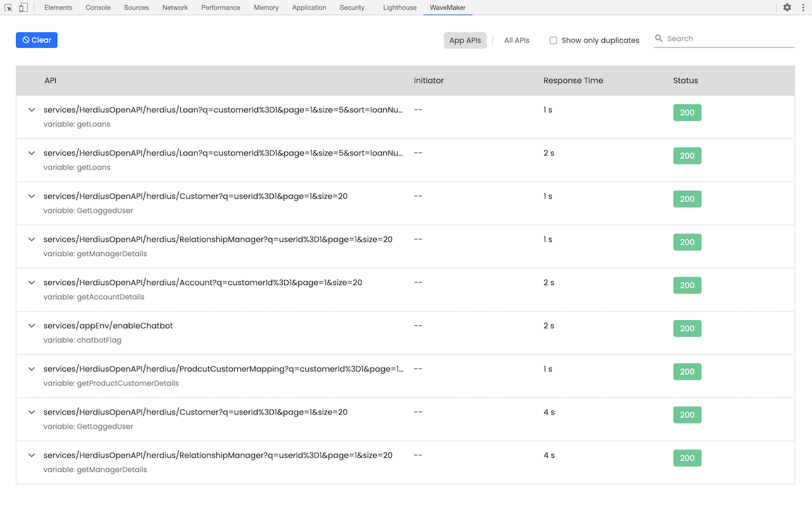Click the 200 status badge for getAccountDetails
The height and width of the screenshot is (508, 812).
tap(687, 285)
